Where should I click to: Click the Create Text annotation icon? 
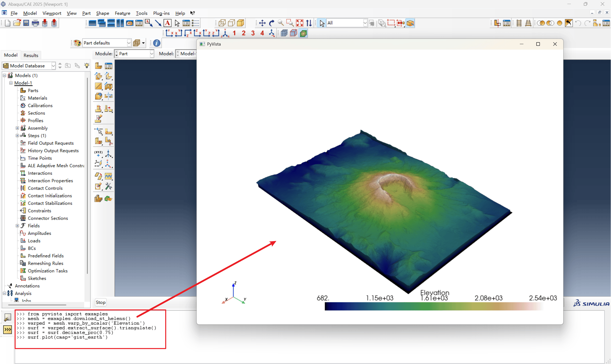pyautogui.click(x=168, y=23)
